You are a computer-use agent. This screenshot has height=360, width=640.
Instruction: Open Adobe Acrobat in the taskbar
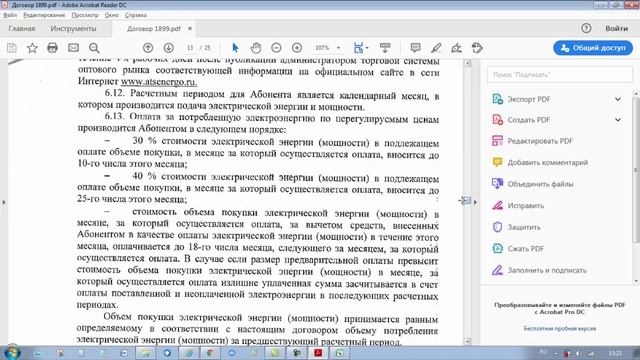[x=318, y=353]
